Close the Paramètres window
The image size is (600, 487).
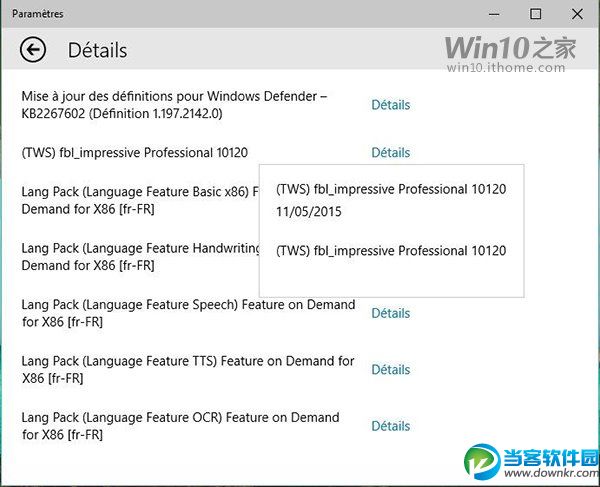(577, 14)
